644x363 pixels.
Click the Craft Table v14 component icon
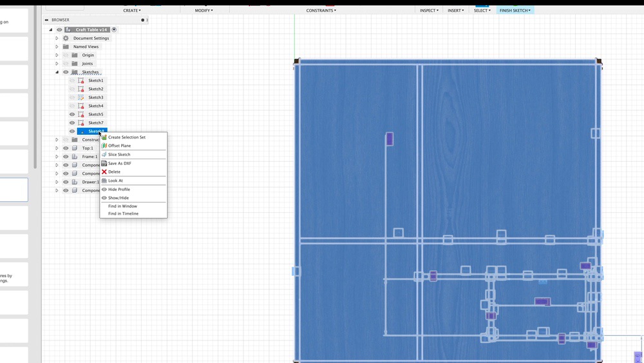(68, 30)
